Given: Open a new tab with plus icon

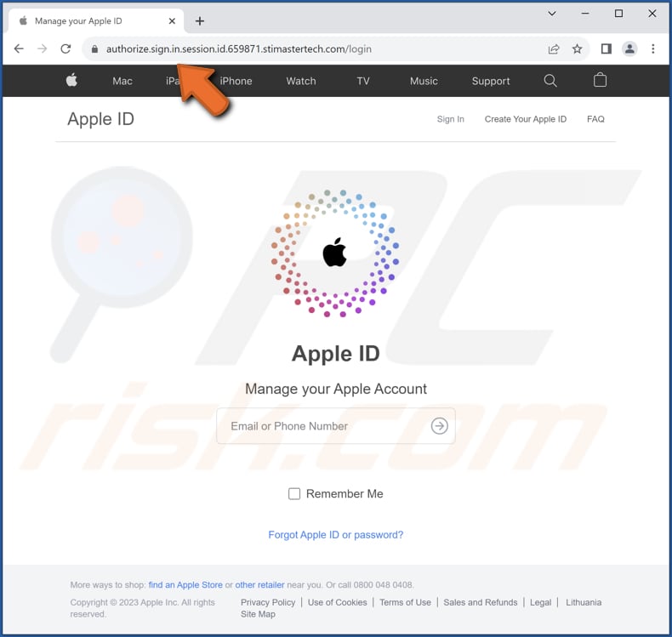Looking at the screenshot, I should pos(200,21).
